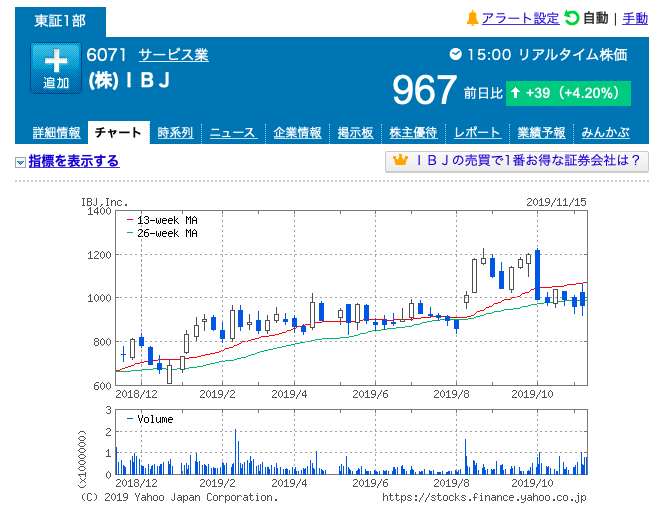658x512 pixels.
Task: Click the crown icon in broker banner
Action: 400,160
